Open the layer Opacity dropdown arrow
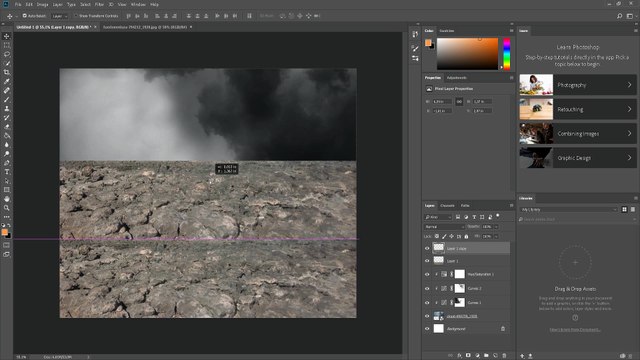The width and height of the screenshot is (640, 360). click(x=496, y=227)
